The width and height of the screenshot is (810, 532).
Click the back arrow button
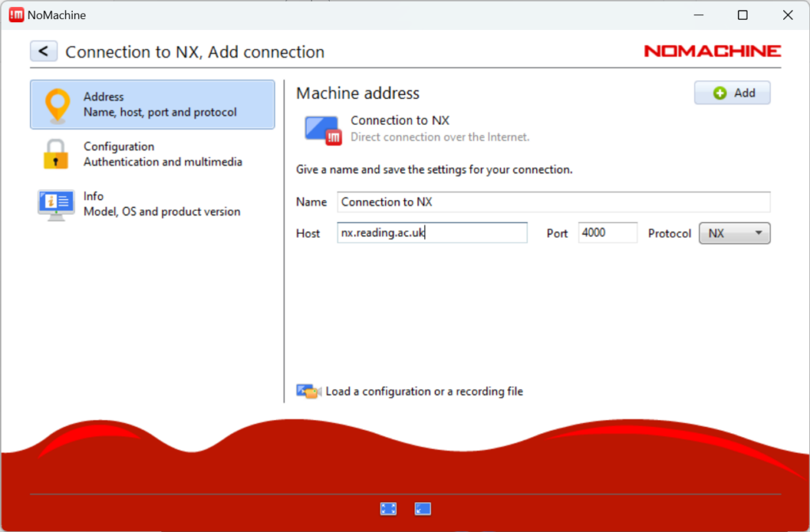click(44, 51)
